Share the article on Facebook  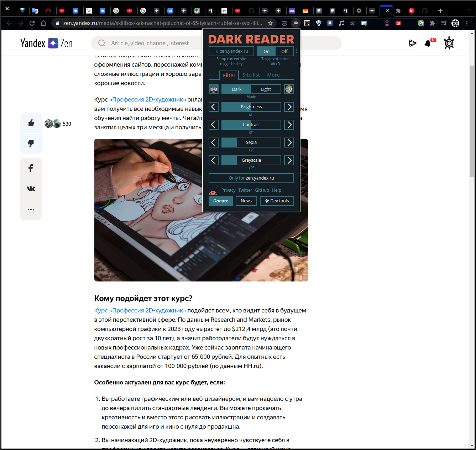click(x=31, y=168)
